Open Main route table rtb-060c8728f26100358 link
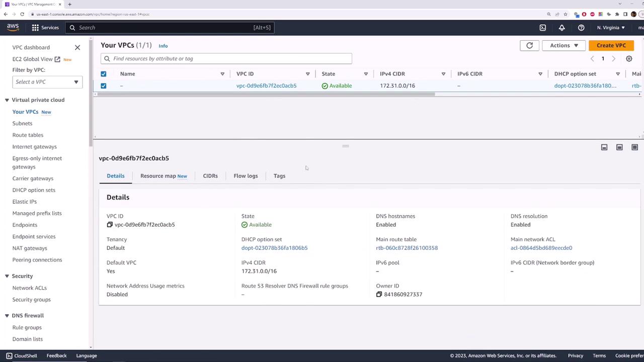 [x=407, y=248]
